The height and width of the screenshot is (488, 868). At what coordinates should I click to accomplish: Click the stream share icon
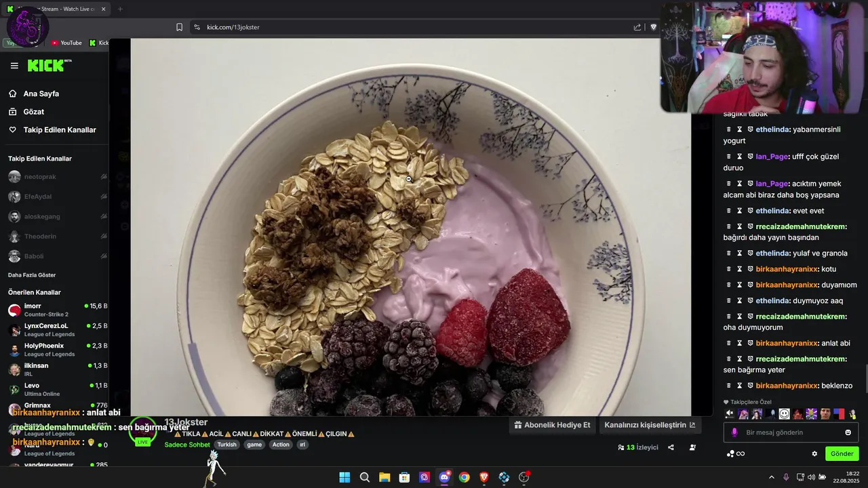[671, 447]
